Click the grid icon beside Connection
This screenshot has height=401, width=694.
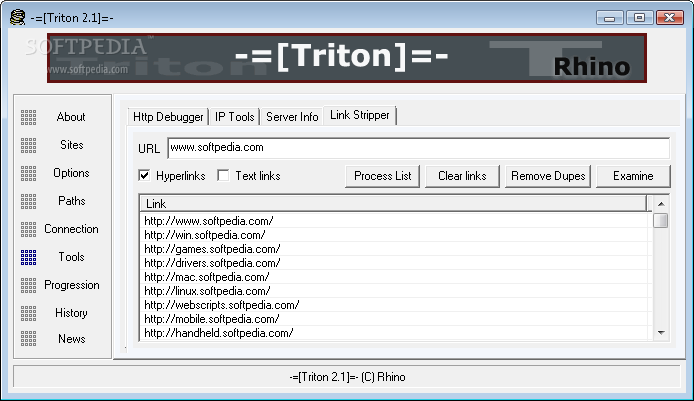point(28,229)
